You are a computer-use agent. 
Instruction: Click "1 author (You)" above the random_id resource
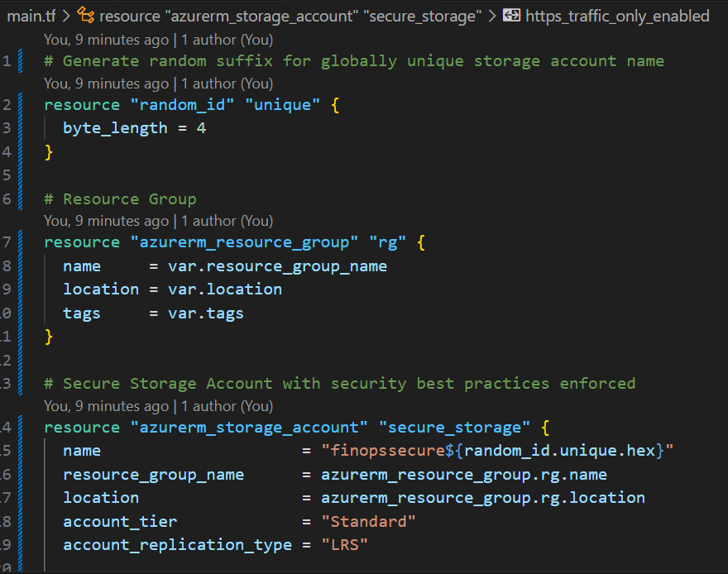pyautogui.click(x=227, y=84)
